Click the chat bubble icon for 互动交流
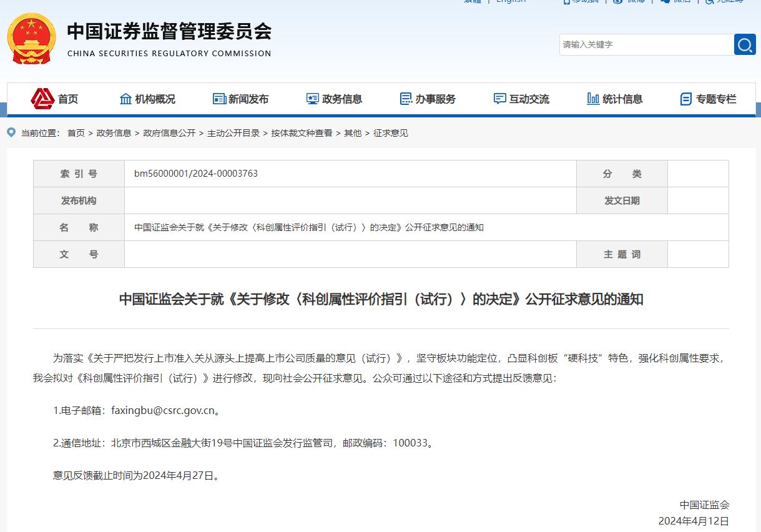 (499, 99)
